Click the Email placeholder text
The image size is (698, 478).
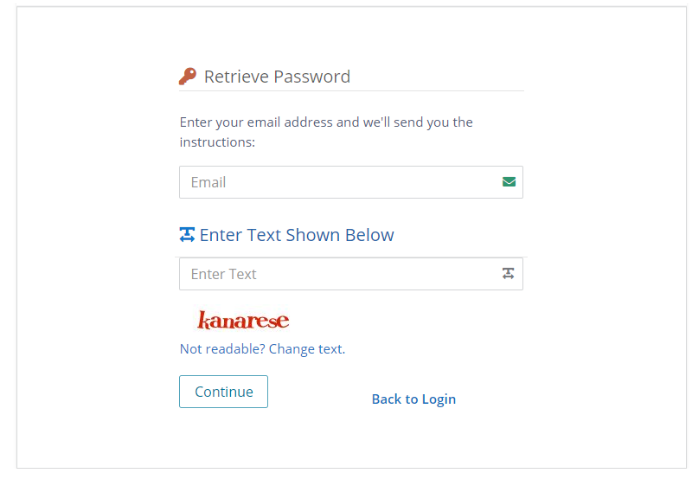(x=208, y=182)
